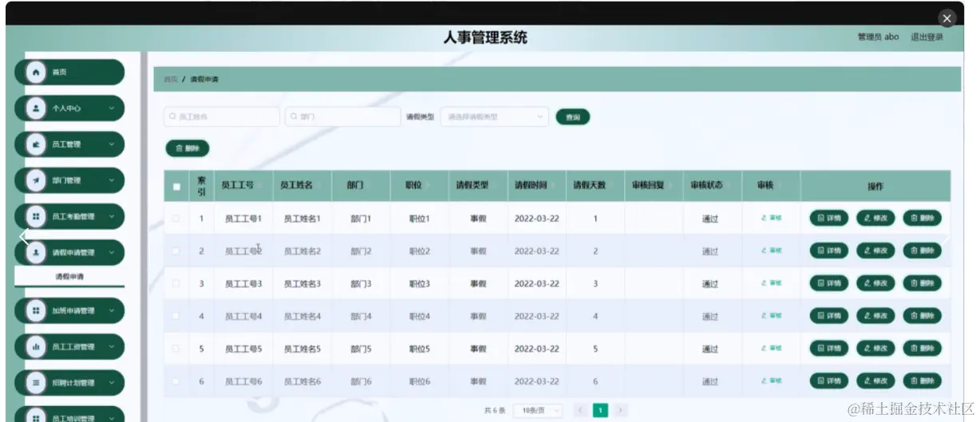Click the 招聘计划管理 list icon
Screen dimensions: 980x422
[36, 382]
